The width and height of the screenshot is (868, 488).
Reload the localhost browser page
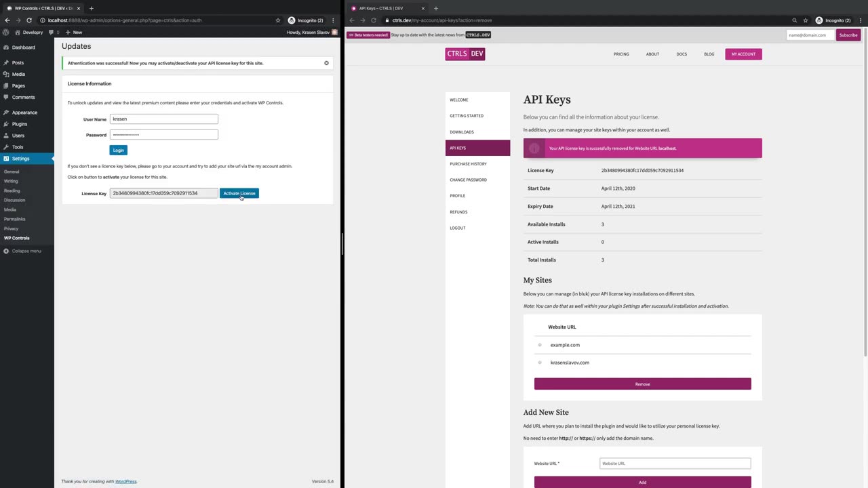(x=28, y=20)
